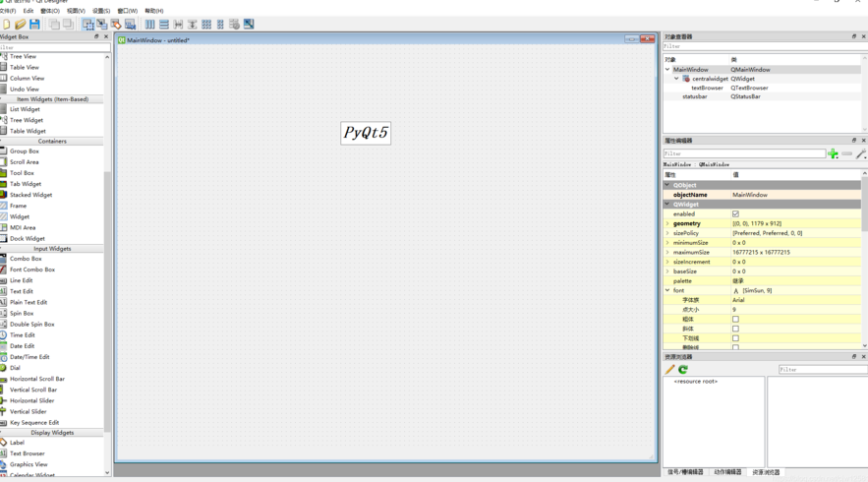Open the 帮助(H) menu
The height and width of the screenshot is (482, 868).
154,11
